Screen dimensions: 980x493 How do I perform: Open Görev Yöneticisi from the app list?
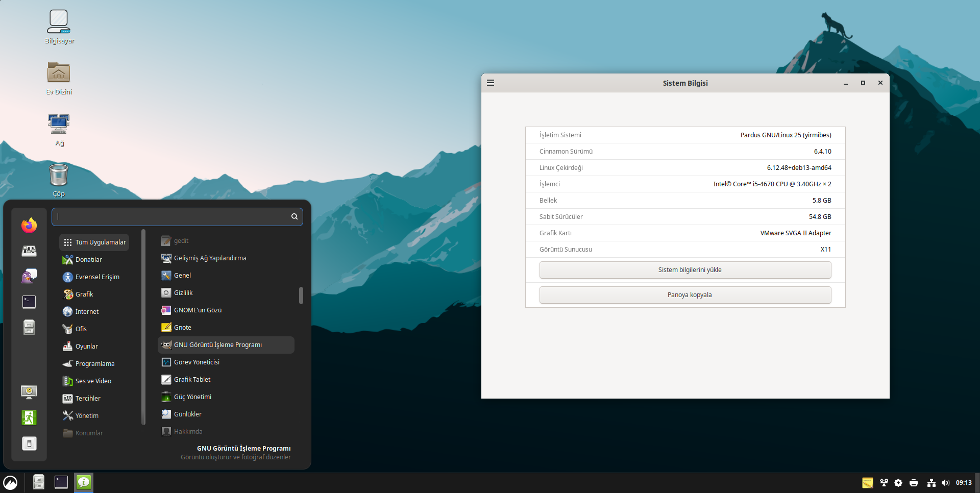(197, 362)
